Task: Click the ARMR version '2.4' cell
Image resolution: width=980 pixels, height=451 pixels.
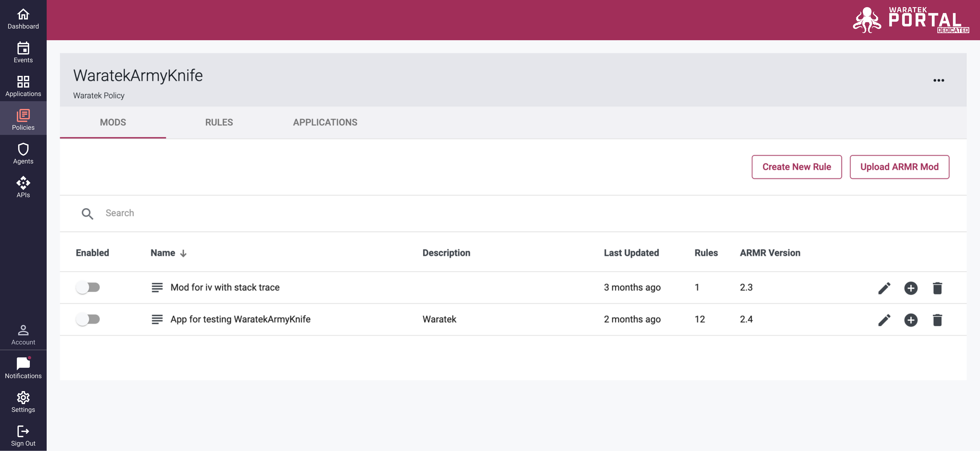Action: coord(746,319)
